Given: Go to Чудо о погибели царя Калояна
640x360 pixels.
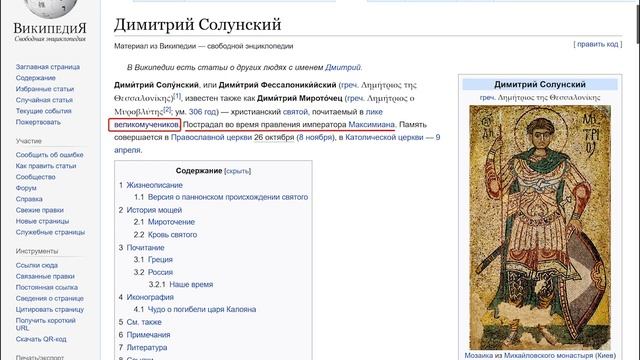Looking at the screenshot, I should tap(202, 309).
